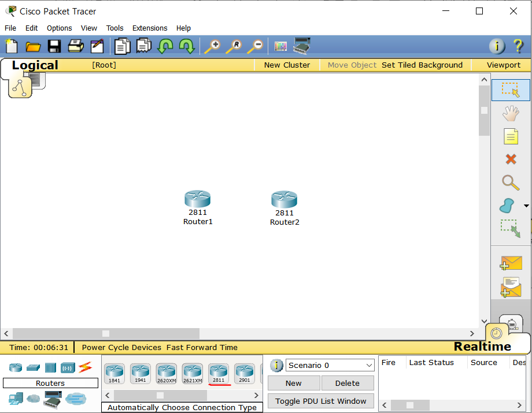Open the drawing palette icon

tap(280, 46)
